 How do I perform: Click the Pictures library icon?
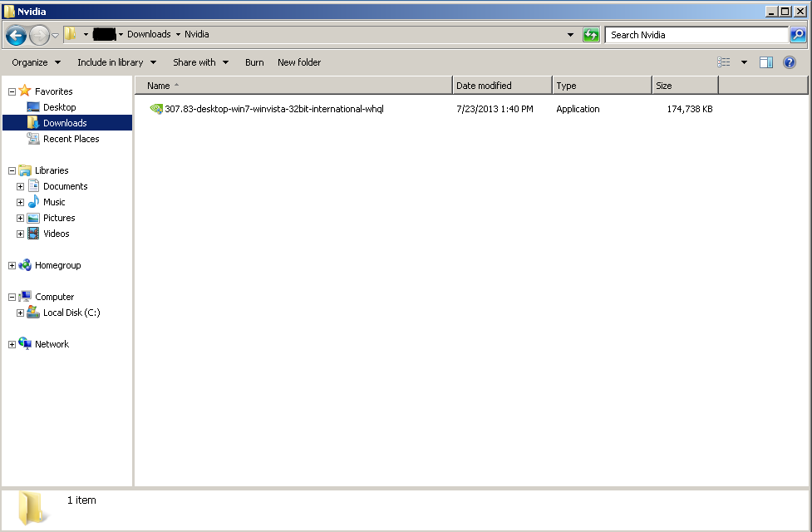tap(33, 218)
